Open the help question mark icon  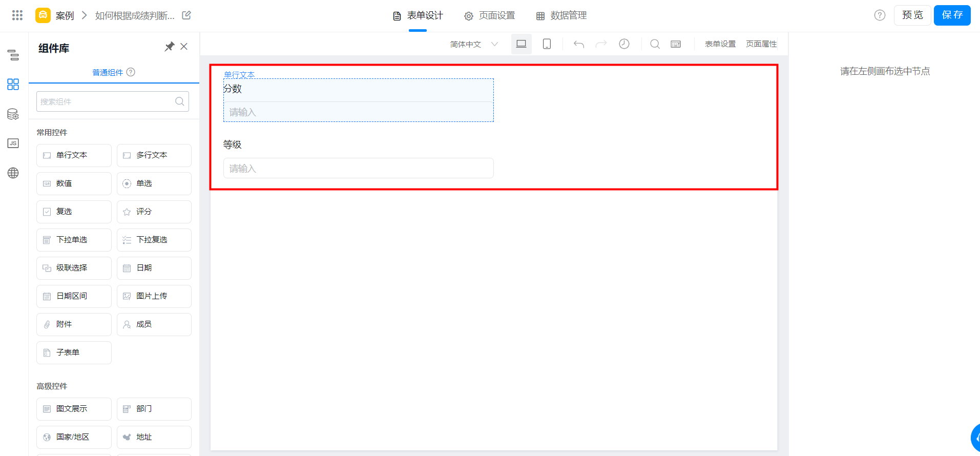point(880,15)
